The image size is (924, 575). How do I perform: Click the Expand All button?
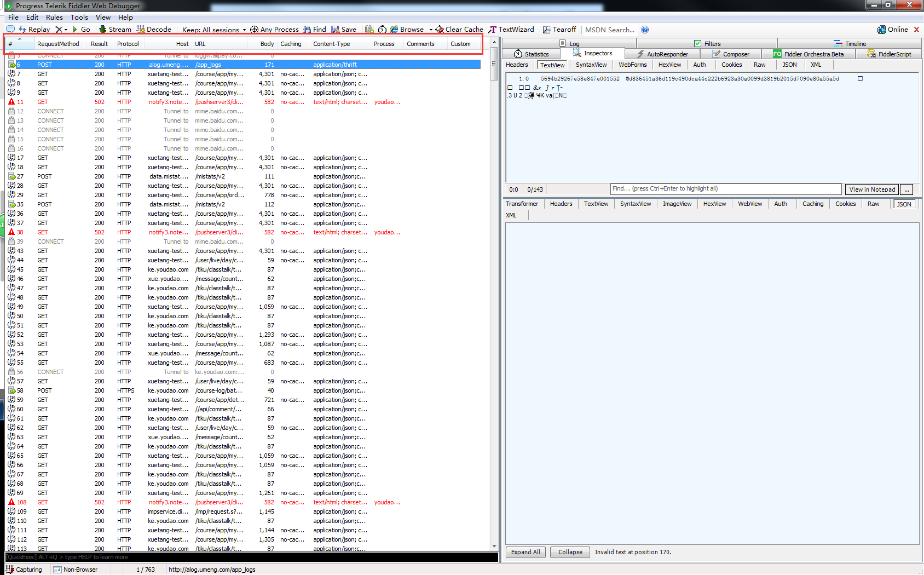[x=525, y=552]
